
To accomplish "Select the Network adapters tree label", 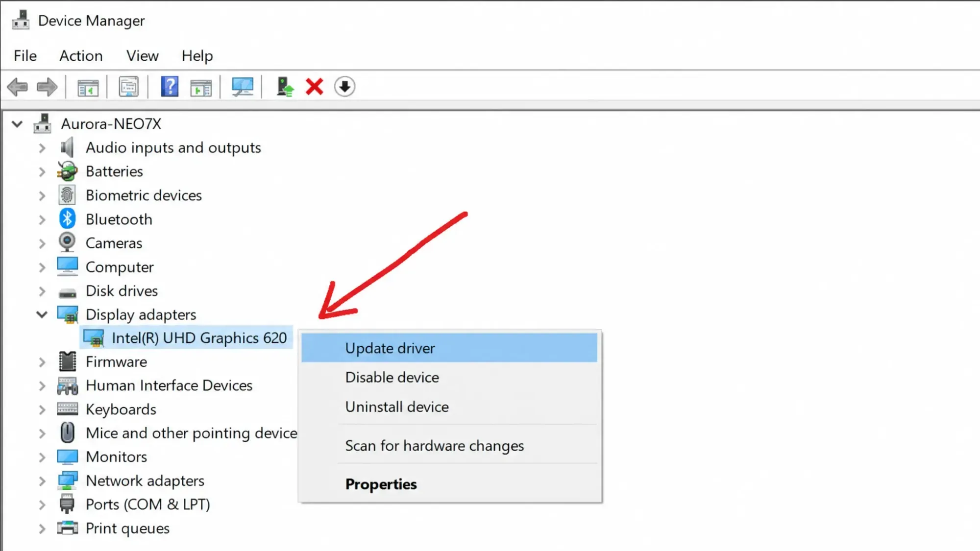I will 145,480.
